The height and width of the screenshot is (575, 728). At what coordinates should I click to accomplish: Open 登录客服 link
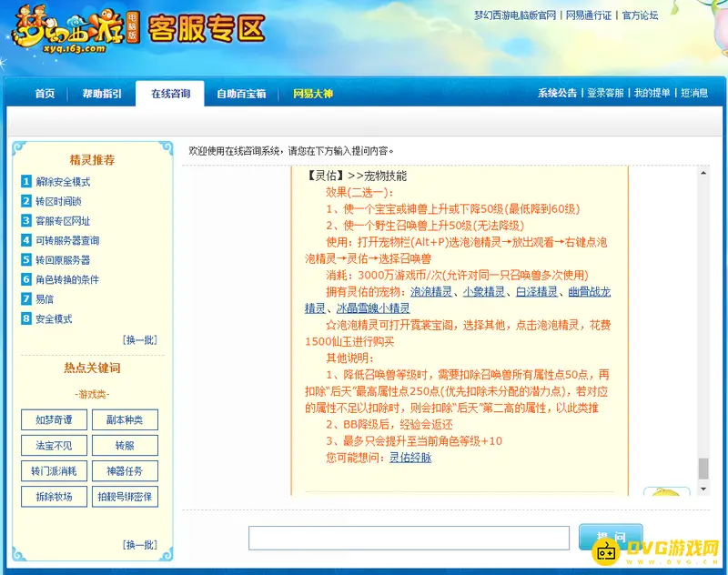coord(605,93)
